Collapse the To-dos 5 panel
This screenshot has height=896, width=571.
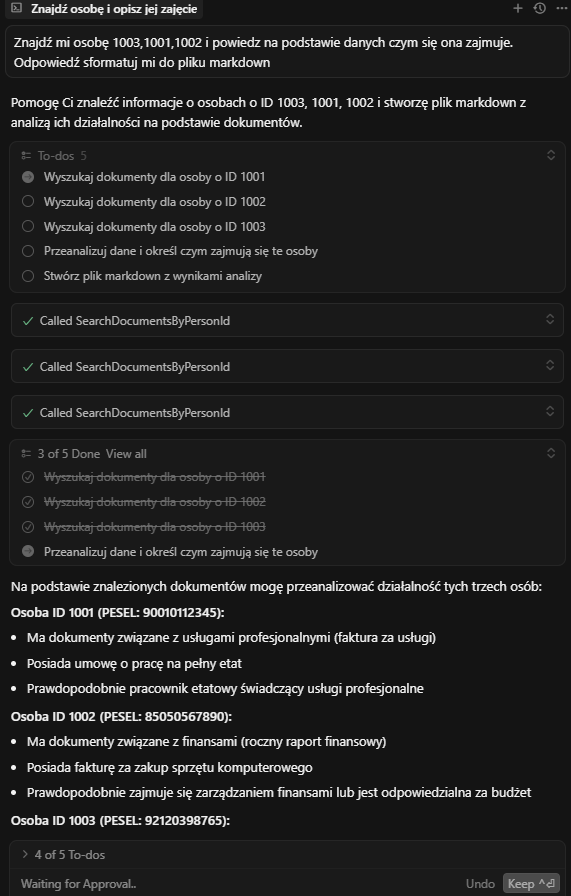click(551, 155)
